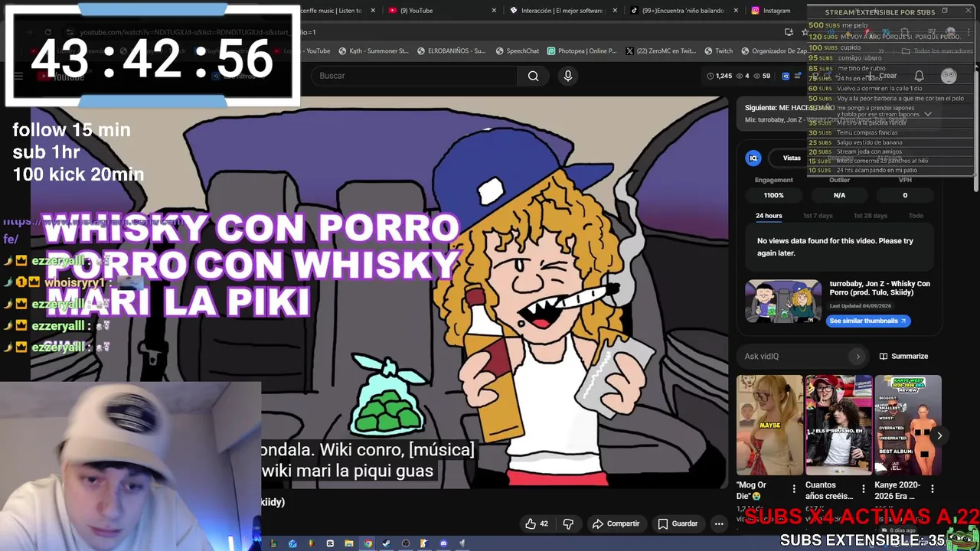This screenshot has height=551, width=980.
Task: Dislike the video with thumbs-down icon
Action: coord(568,523)
